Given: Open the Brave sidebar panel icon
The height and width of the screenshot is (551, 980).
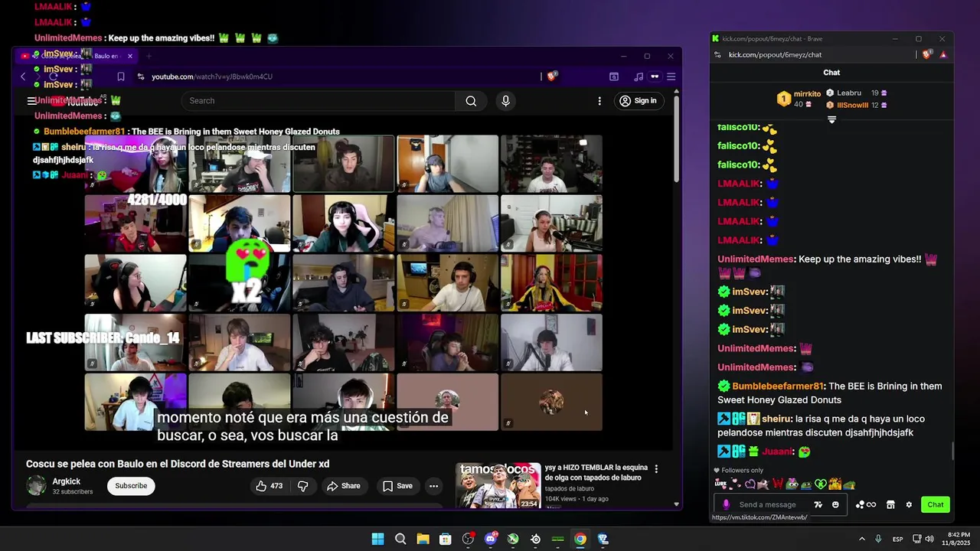Looking at the screenshot, I should tap(614, 77).
